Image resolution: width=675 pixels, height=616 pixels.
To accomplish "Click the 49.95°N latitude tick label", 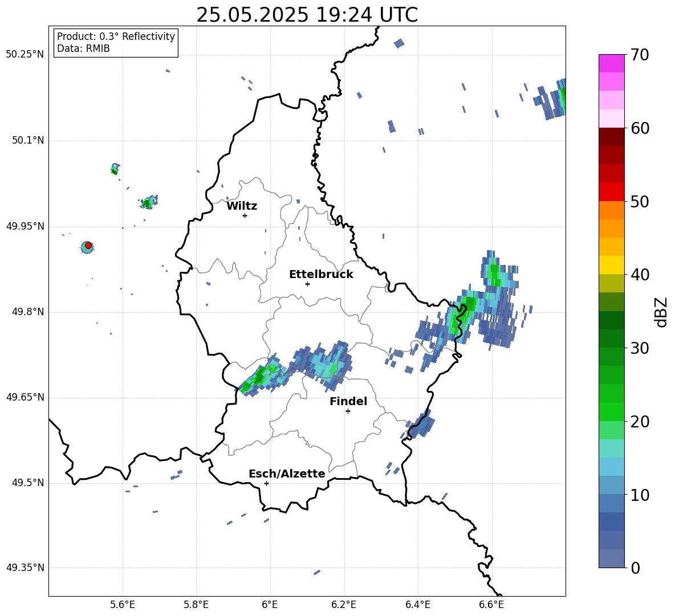I will click(25, 226).
